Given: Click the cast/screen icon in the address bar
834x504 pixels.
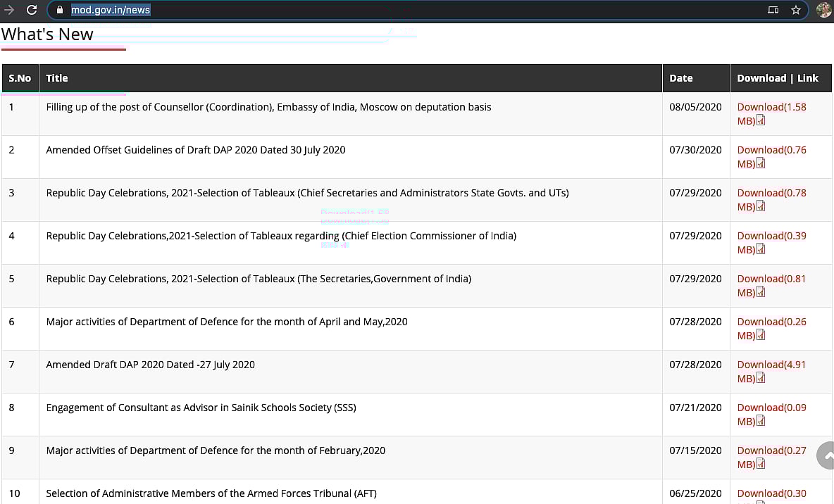Looking at the screenshot, I should click(773, 10).
